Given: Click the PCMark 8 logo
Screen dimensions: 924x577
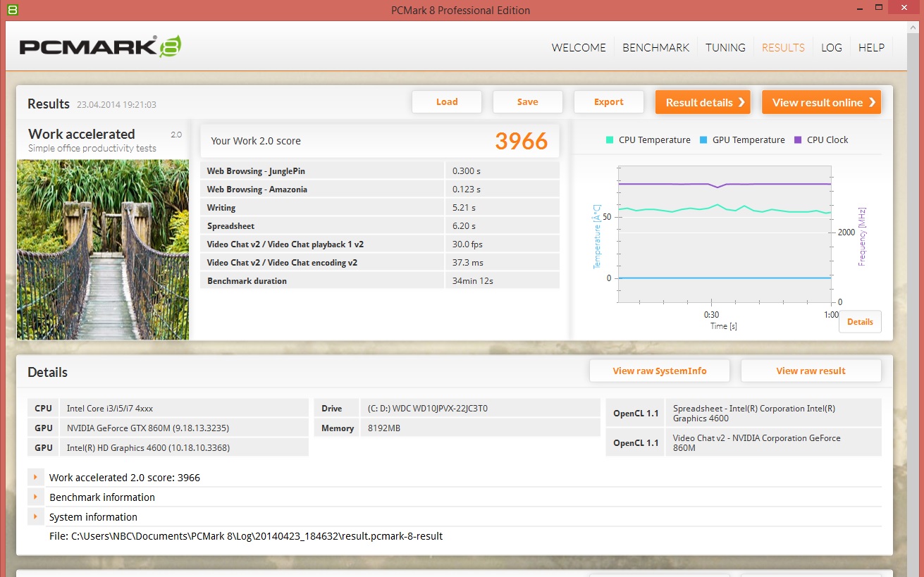Looking at the screenshot, I should (x=100, y=46).
